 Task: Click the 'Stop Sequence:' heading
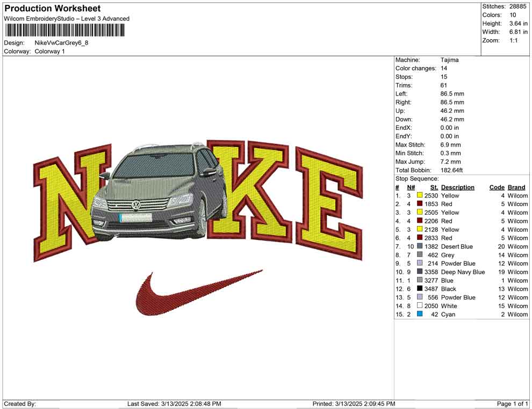[x=417, y=179]
